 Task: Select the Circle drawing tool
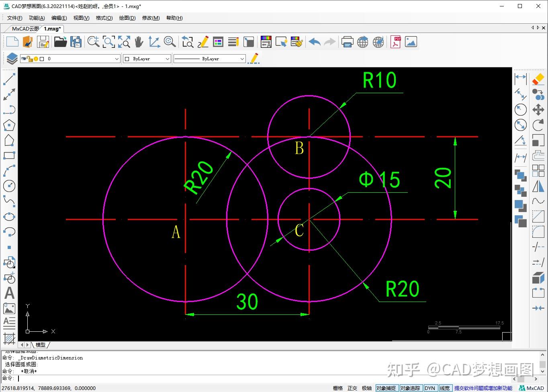[9, 186]
